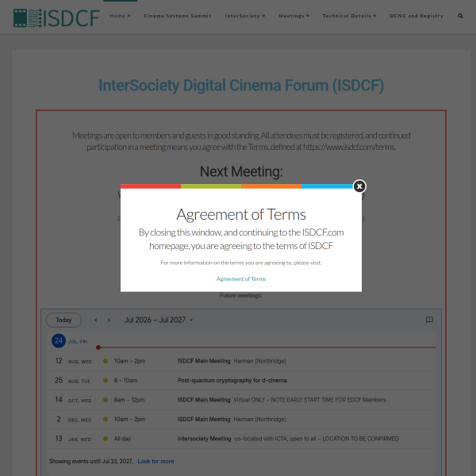Viewport: 476px width, 476px height.
Task: Click the 25 Aug, Tue date label
Action: 72,380
